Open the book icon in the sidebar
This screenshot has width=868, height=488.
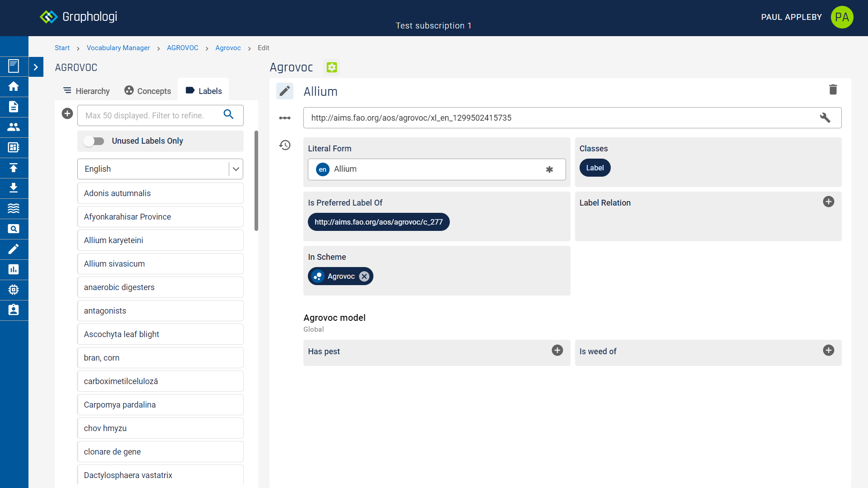[x=14, y=66]
